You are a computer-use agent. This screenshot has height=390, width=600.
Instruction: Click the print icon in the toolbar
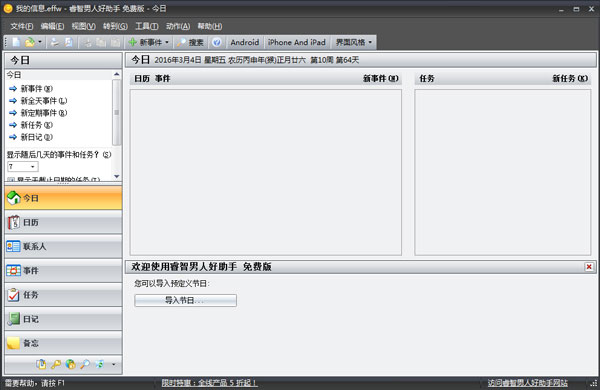55,42
